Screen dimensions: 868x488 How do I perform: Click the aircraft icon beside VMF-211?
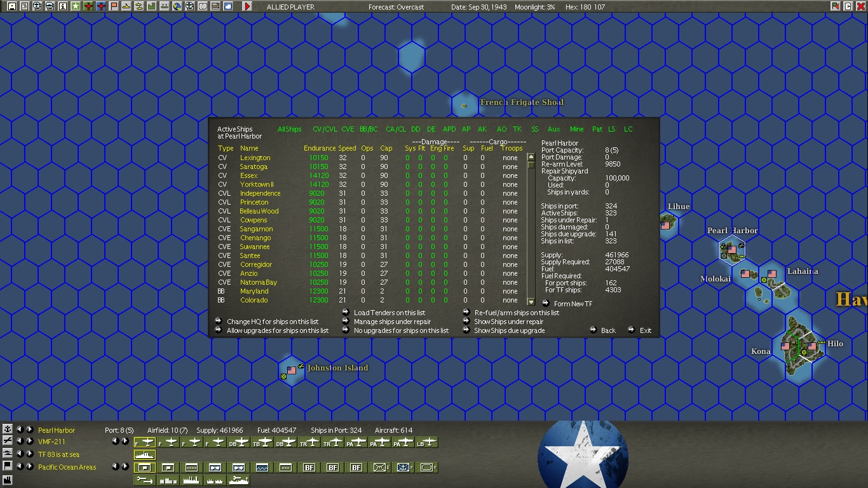coord(8,441)
